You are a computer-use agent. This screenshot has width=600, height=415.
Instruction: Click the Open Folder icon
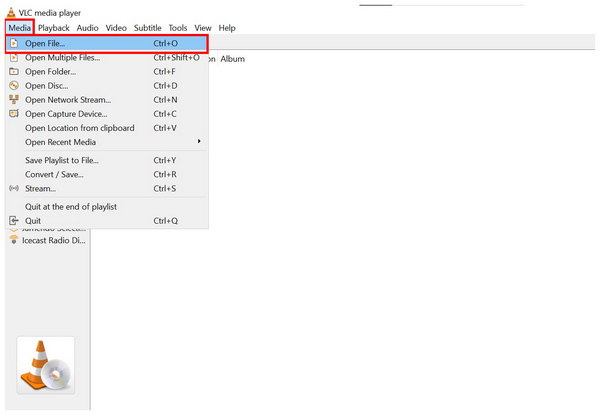point(14,72)
